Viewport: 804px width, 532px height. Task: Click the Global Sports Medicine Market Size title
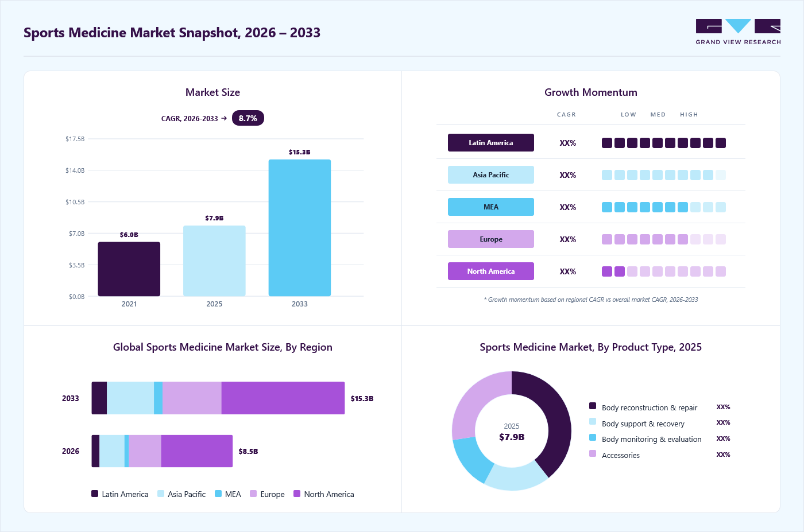(x=223, y=347)
